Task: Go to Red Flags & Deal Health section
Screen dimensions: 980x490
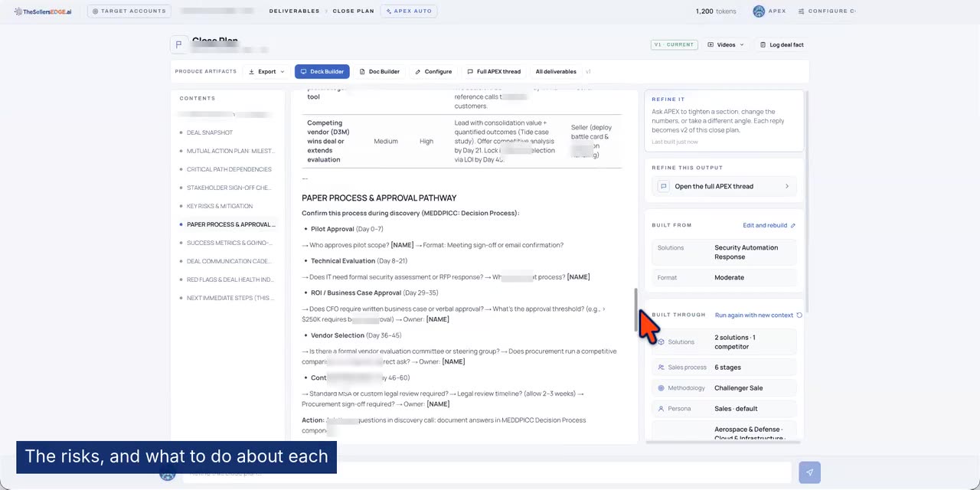Action: pos(230,279)
